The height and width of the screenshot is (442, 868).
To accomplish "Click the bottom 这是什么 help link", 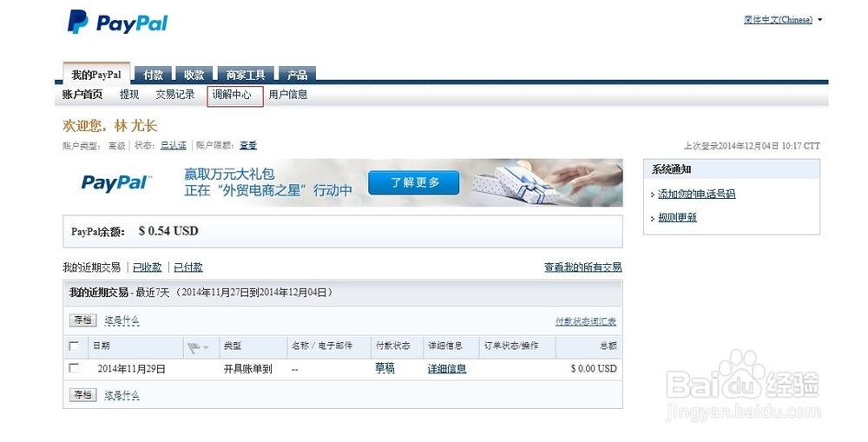I will (122, 395).
